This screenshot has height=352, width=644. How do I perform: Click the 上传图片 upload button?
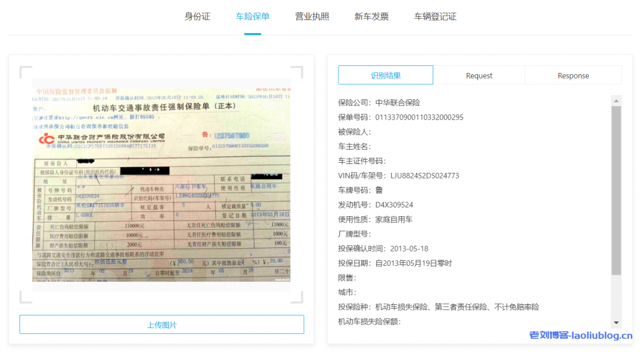pos(162,324)
